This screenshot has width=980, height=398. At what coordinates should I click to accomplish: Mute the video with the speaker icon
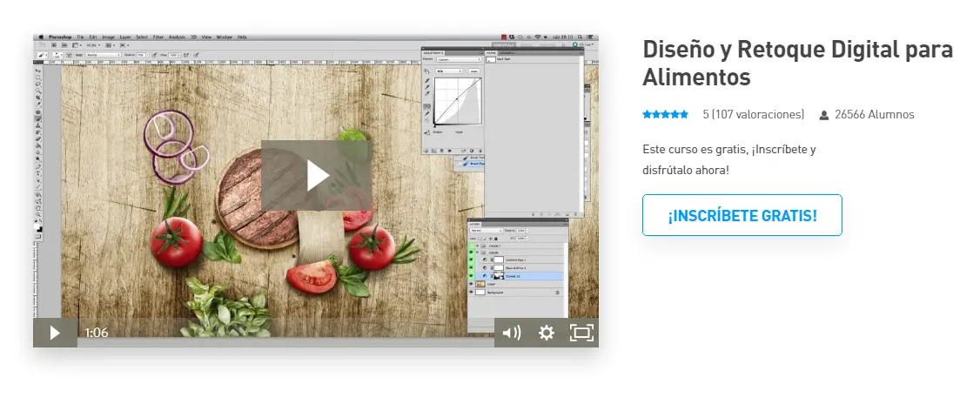(x=511, y=333)
